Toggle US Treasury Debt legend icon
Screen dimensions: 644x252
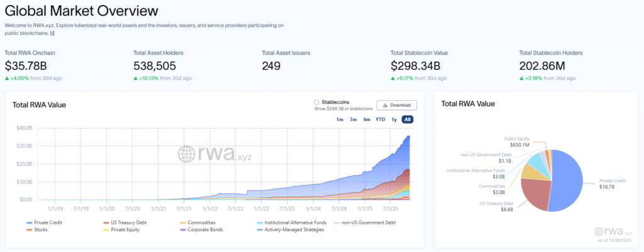click(106, 223)
